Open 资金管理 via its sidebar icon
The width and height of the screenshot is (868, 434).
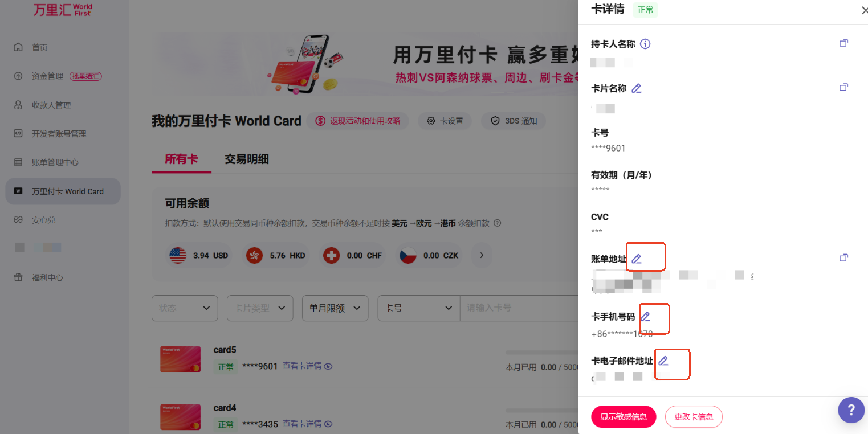click(18, 76)
